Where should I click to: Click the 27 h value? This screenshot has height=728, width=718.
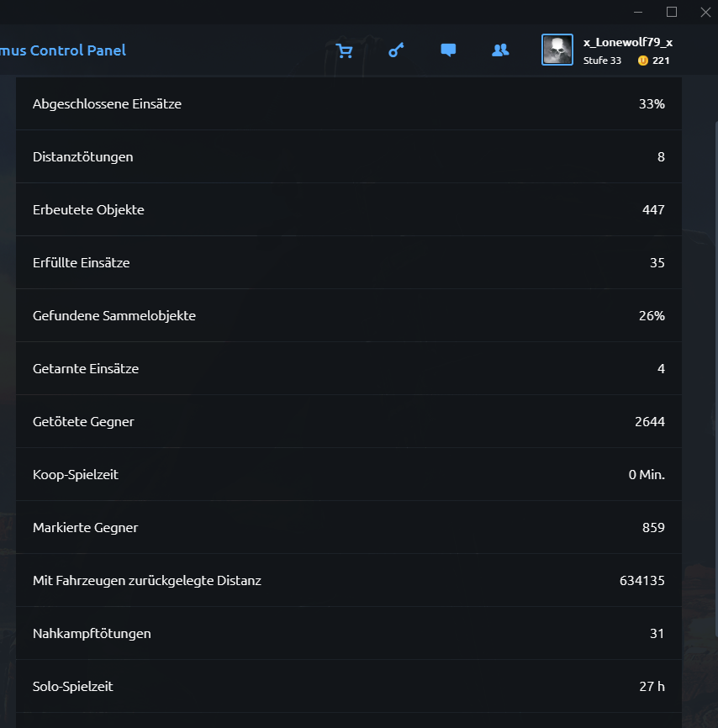652,686
